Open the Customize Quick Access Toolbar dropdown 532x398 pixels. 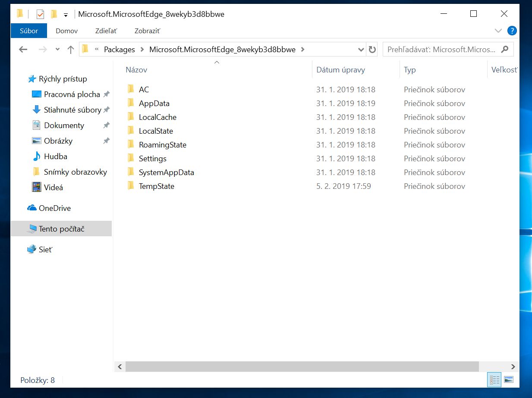pos(66,15)
